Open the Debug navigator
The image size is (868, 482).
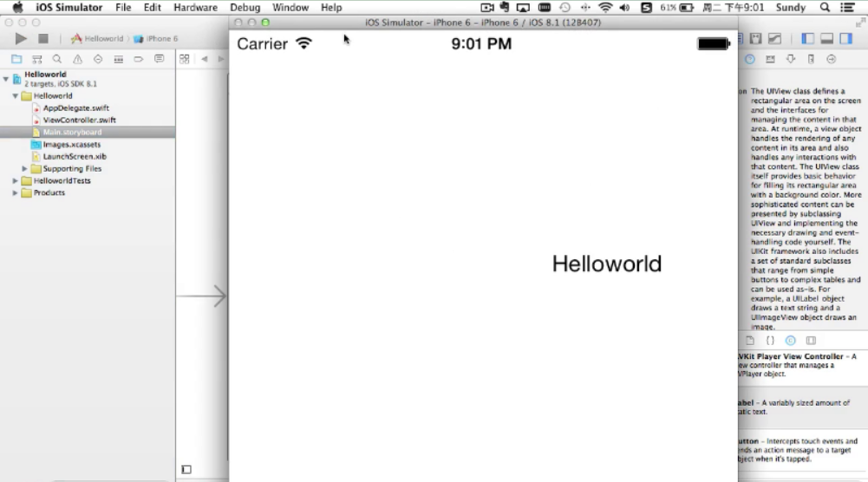click(119, 59)
